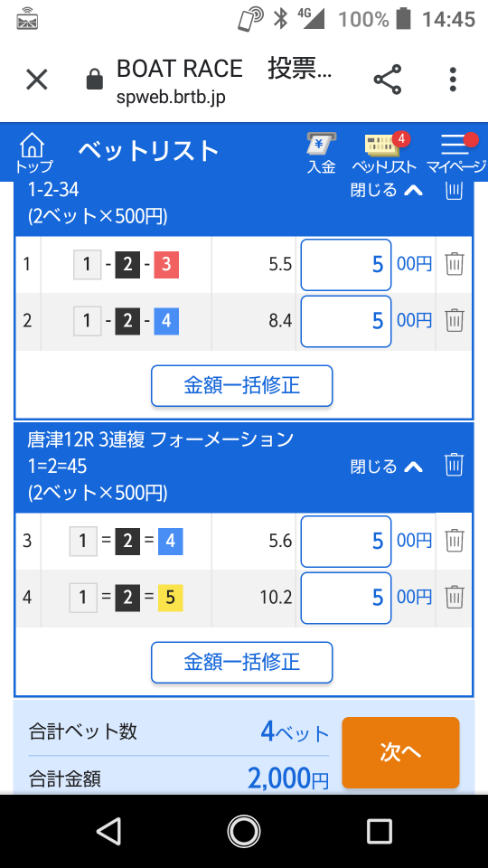Delete the 唐津12R 3連複 formation group

pyautogui.click(x=455, y=465)
